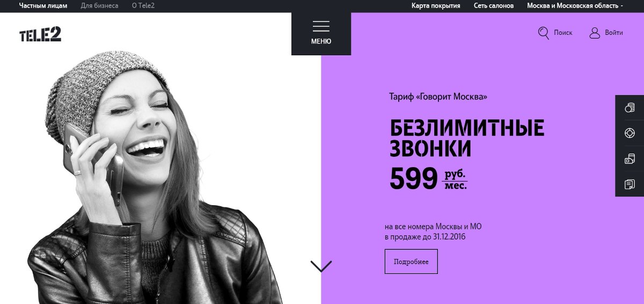This screenshot has height=304, width=644.
Task: Click the Подробнее button
Action: [x=411, y=262]
